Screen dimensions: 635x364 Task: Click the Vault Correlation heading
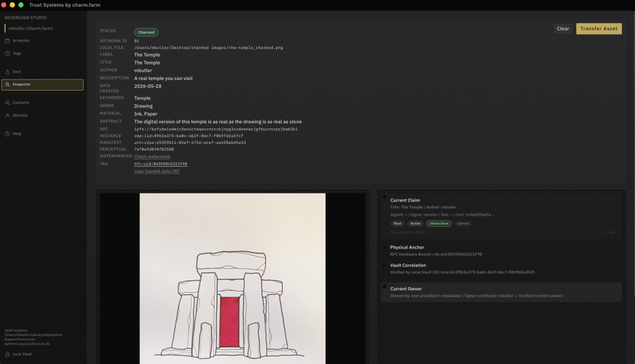coord(408,265)
